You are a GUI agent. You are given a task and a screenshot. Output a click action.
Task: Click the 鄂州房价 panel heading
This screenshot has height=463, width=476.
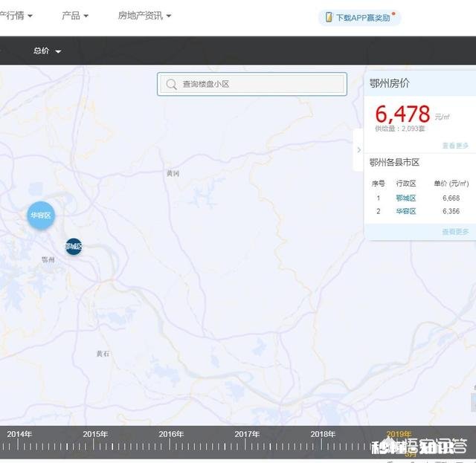(x=390, y=82)
